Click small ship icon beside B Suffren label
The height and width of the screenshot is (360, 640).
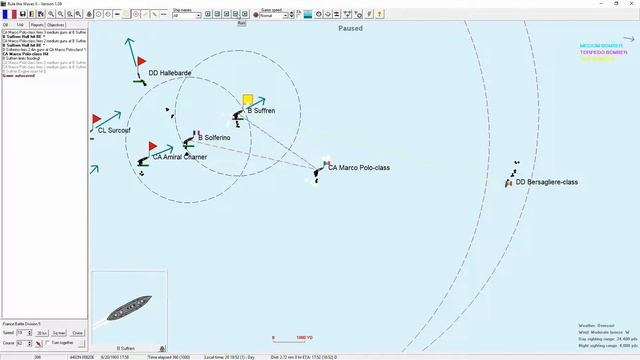[162, 349]
